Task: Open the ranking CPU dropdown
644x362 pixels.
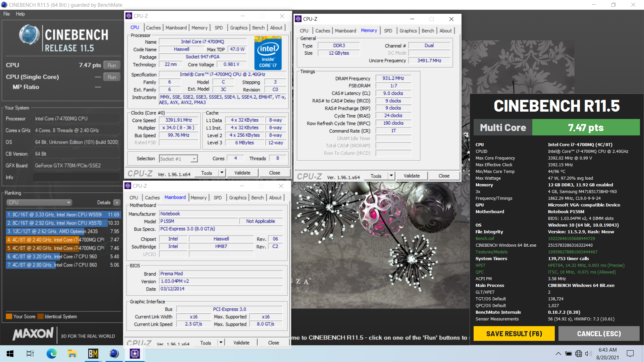Action: coord(39,202)
